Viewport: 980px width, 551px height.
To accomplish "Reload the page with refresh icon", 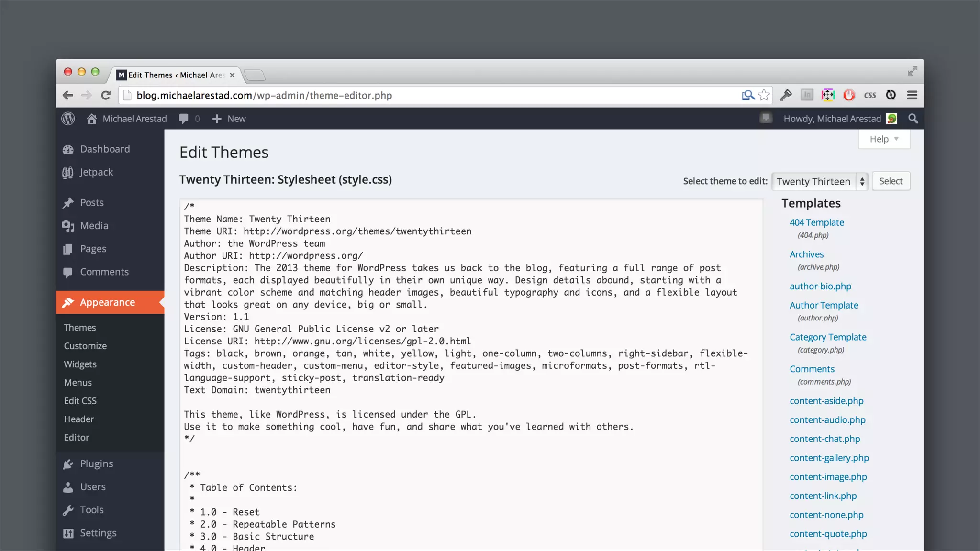I will pyautogui.click(x=106, y=95).
